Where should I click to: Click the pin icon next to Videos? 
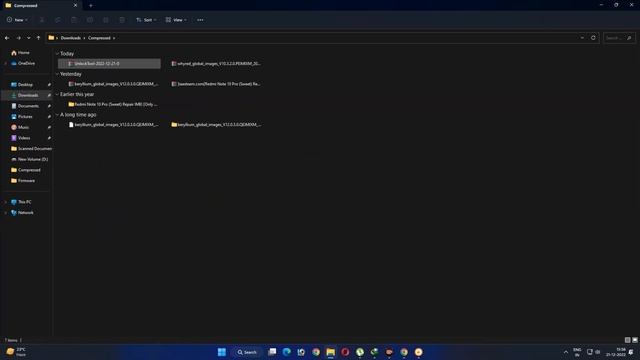[49, 138]
